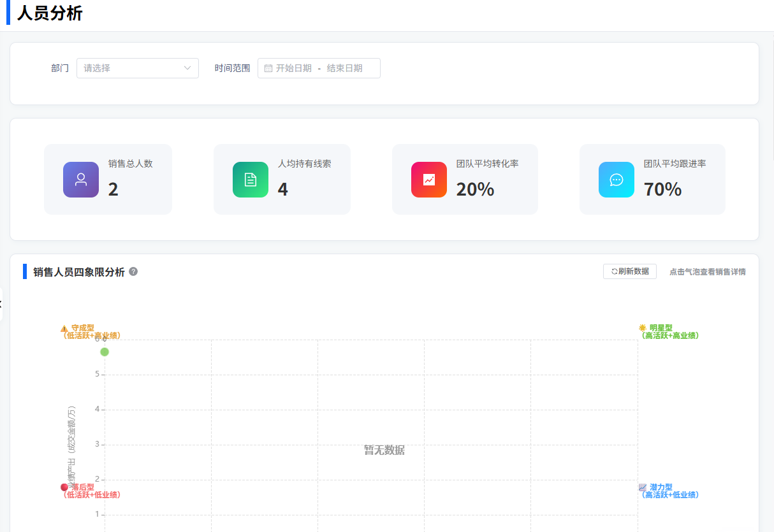This screenshot has height=532, width=774.
Task: Select the 开始日期 start date field
Action: pos(294,68)
